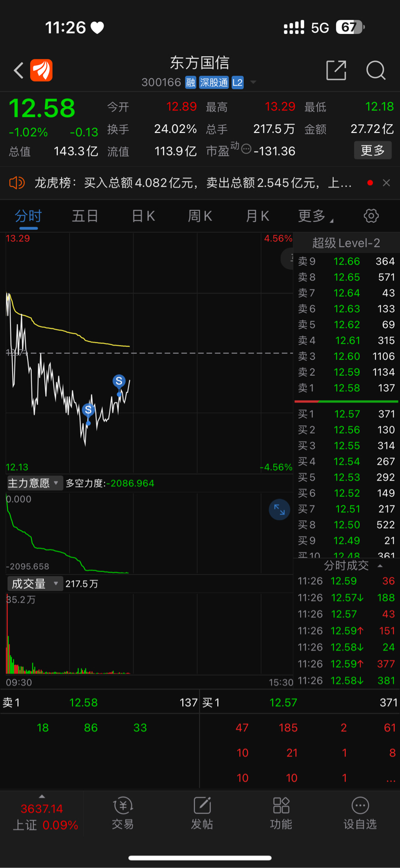
Task: Open the 主力意愿 indicator dropdown
Action: pyautogui.click(x=35, y=483)
